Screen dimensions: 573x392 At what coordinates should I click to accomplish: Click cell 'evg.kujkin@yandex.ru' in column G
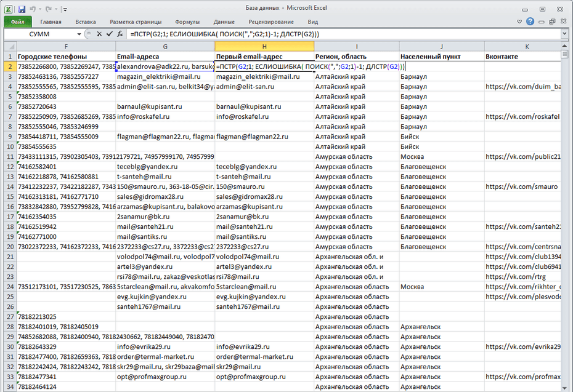coord(165,297)
